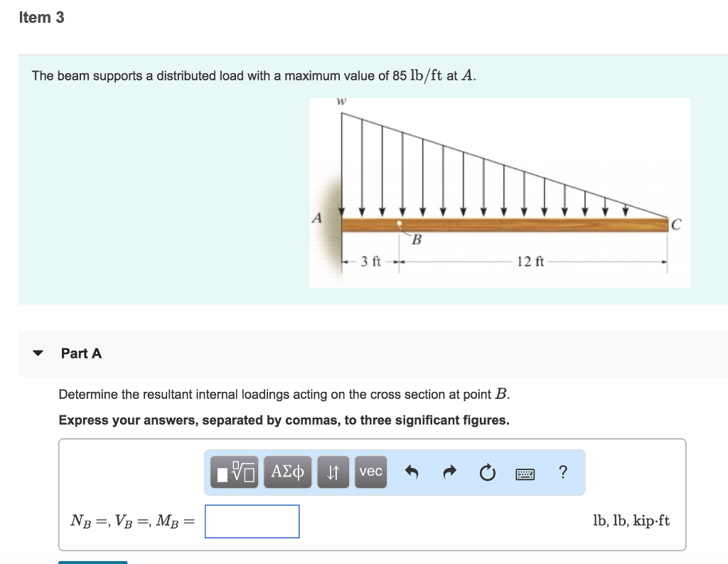Viewport: 728px width, 564px height.
Task: Show keyboard shortcuts via keyboard icon
Action: coord(525,472)
